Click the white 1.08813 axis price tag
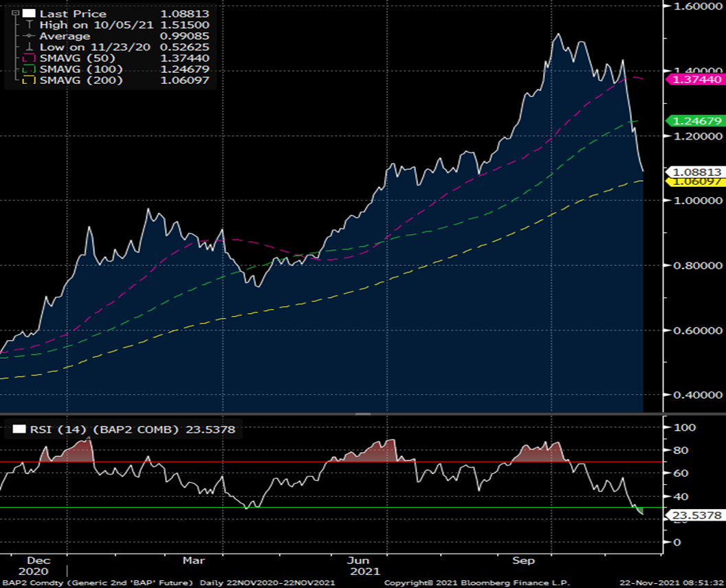The image size is (726, 588). coord(695,172)
